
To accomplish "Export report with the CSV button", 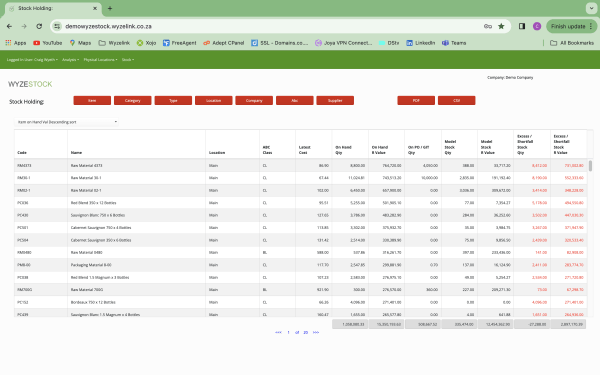I will 457,101.
